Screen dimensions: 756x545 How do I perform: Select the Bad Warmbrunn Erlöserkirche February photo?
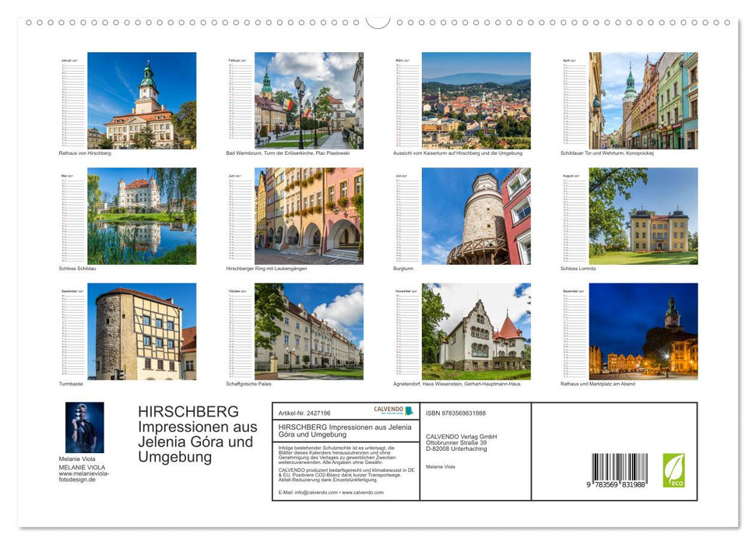pyautogui.click(x=309, y=100)
